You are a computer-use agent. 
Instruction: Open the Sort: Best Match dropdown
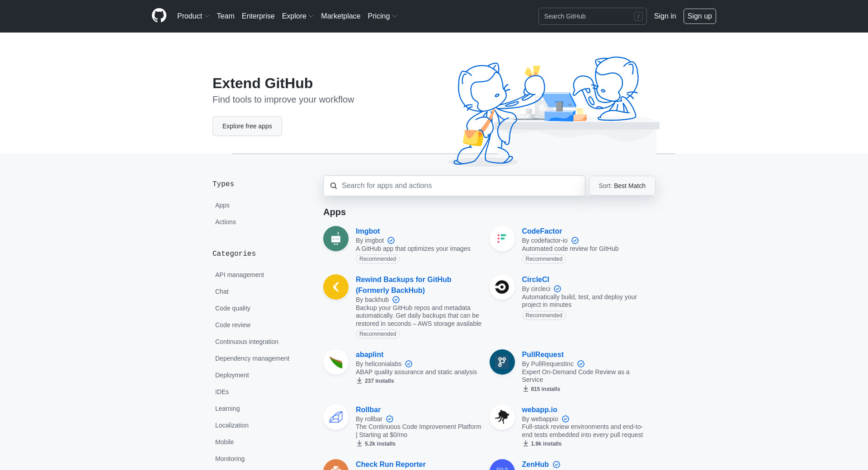pyautogui.click(x=622, y=186)
